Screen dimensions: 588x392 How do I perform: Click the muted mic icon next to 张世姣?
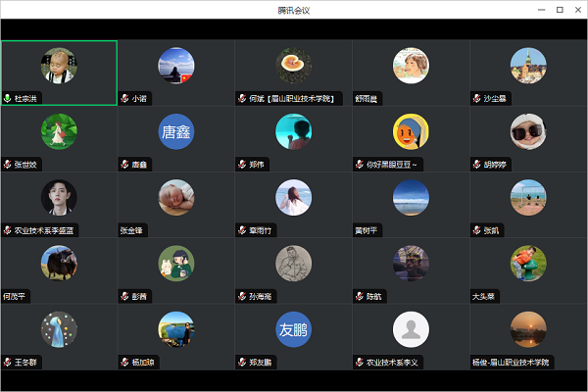[x=8, y=164]
